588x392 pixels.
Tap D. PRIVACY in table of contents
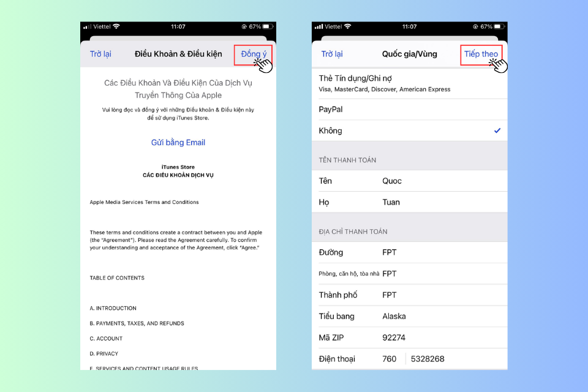pyautogui.click(x=104, y=354)
